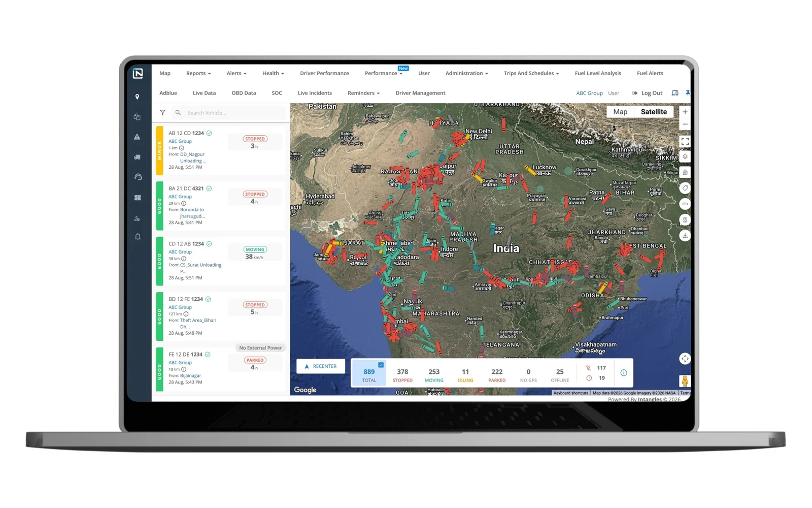Filter by 378 STOPPED vehicles
The image size is (812, 508).
pos(402,375)
